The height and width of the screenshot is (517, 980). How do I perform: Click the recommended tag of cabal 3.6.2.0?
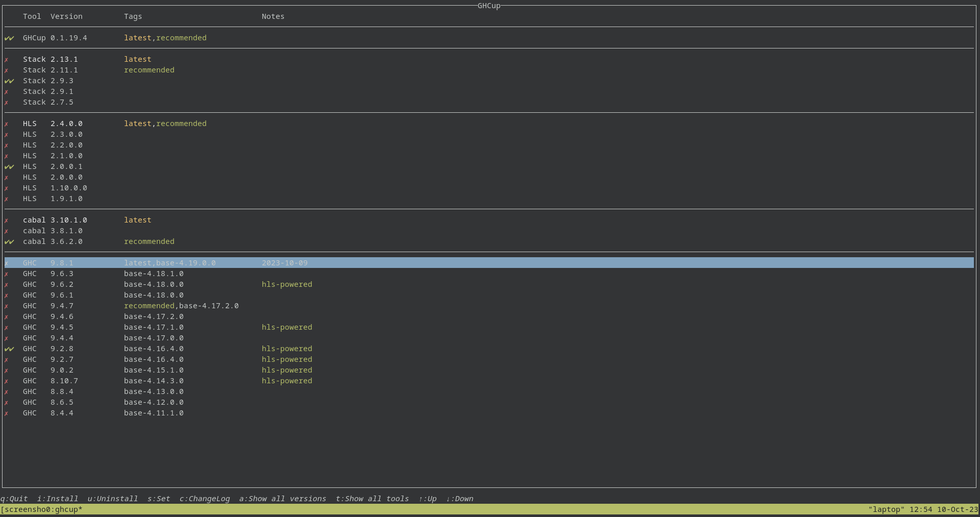coord(149,241)
